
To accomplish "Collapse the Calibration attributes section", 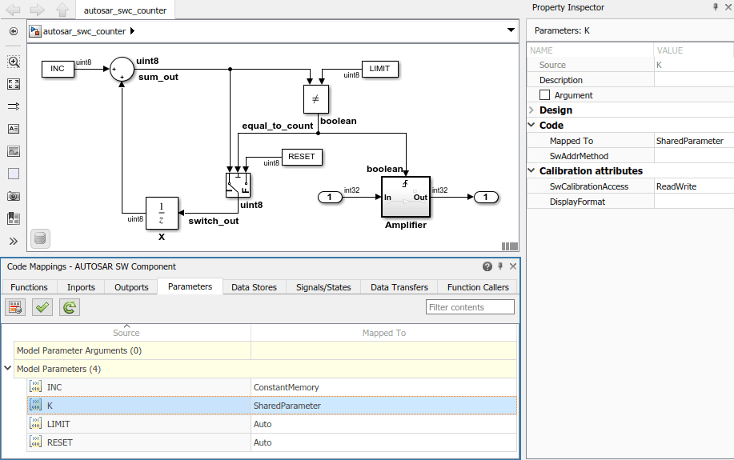I will pos(531,171).
